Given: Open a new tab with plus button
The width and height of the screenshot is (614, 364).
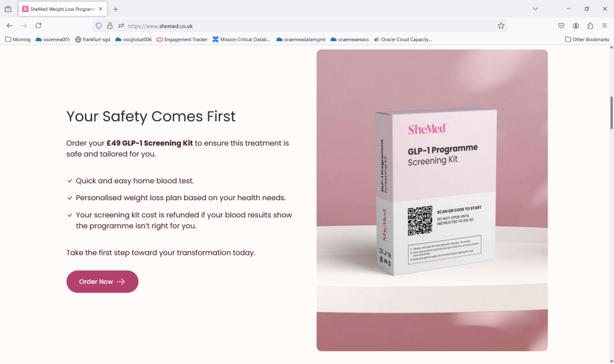Looking at the screenshot, I should (x=115, y=9).
